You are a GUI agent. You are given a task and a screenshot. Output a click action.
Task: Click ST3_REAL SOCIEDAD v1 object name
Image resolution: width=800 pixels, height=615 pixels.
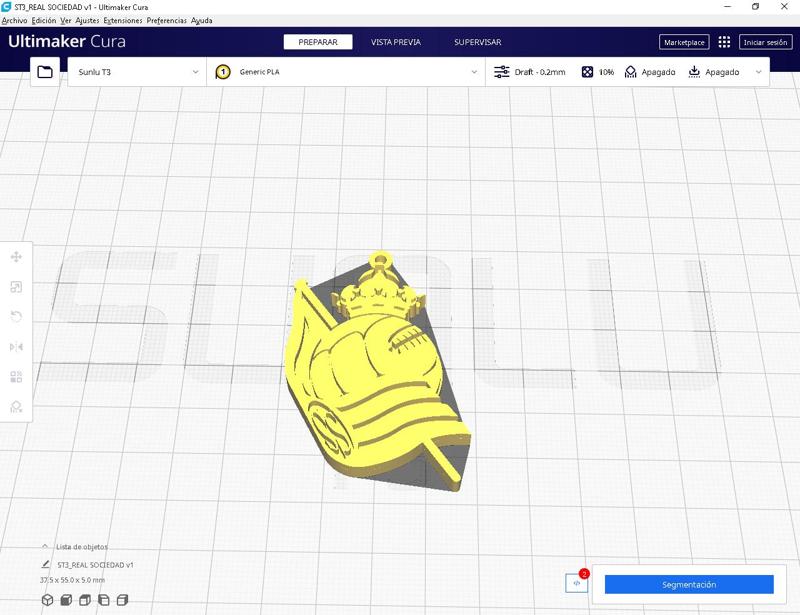point(95,565)
